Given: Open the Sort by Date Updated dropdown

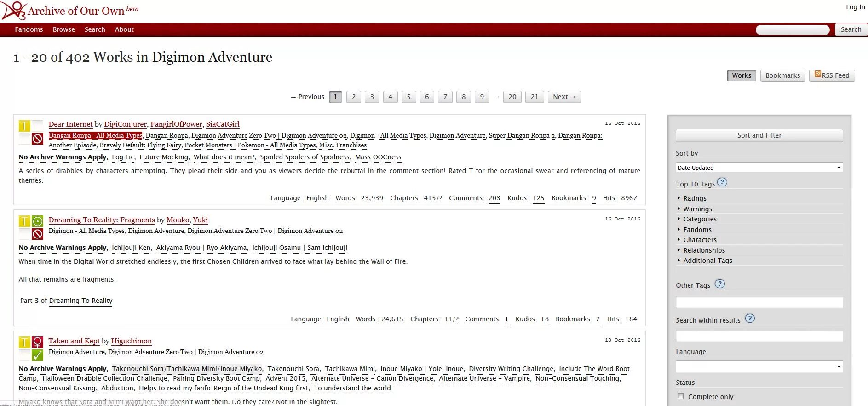Looking at the screenshot, I should click(759, 168).
